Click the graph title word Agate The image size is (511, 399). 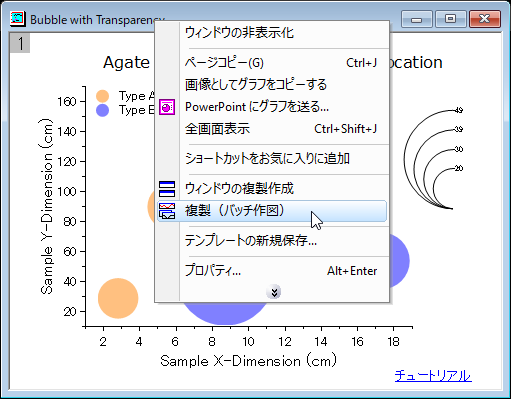pyautogui.click(x=127, y=62)
